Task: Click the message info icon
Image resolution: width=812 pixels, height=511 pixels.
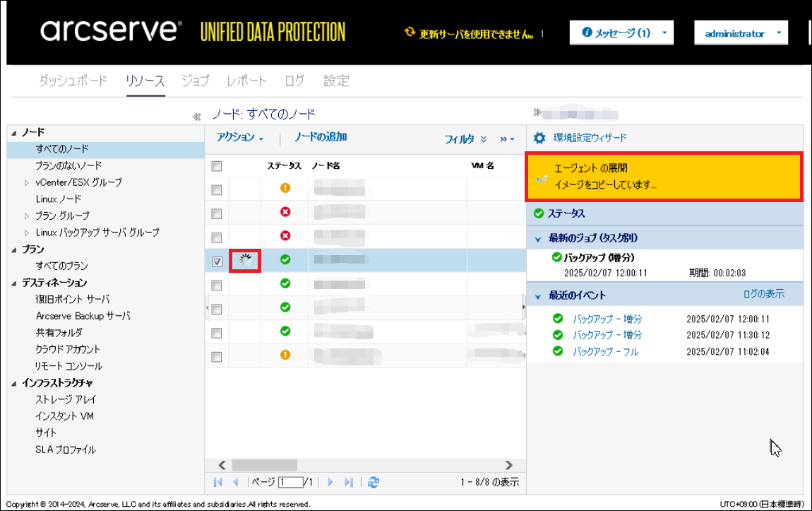Action: tap(587, 32)
